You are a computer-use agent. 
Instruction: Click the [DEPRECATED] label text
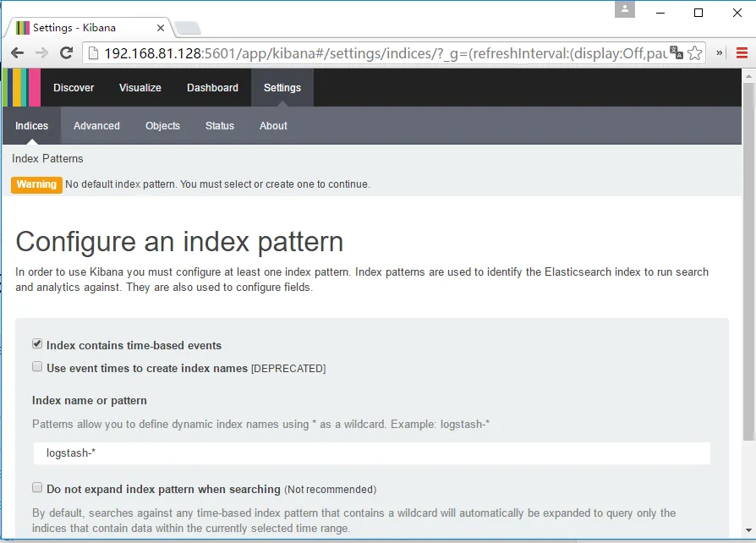pos(288,369)
